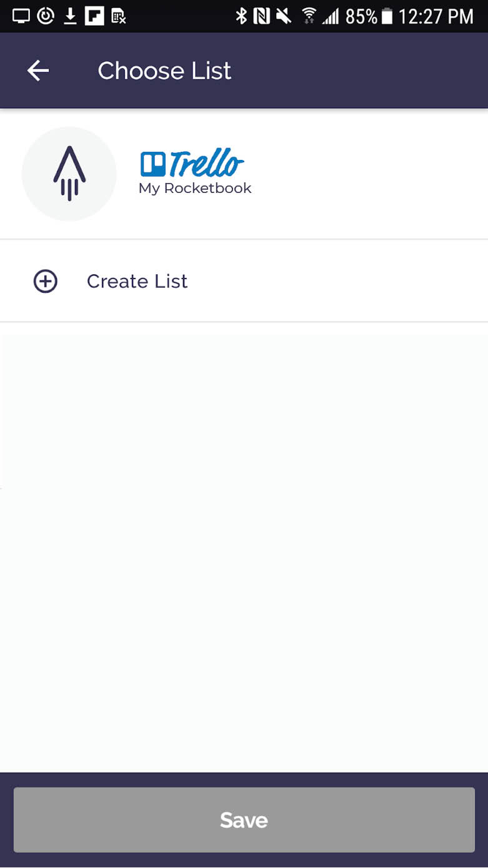Image resolution: width=488 pixels, height=868 pixels.
Task: Select the Create List option
Action: tap(137, 282)
